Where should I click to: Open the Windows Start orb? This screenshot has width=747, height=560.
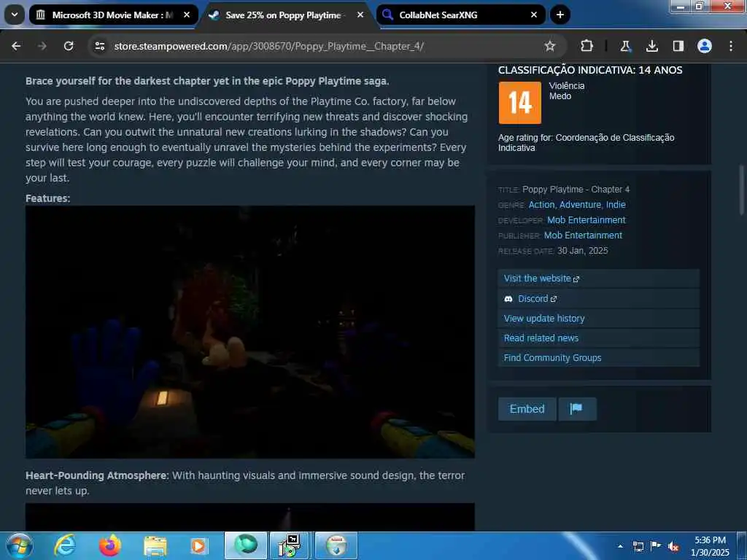coord(19,545)
